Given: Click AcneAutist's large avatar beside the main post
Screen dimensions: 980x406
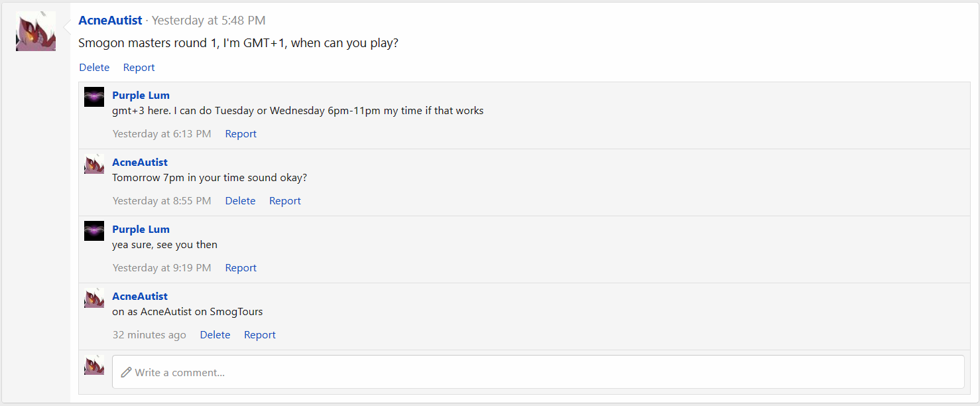Looking at the screenshot, I should 36,31.
